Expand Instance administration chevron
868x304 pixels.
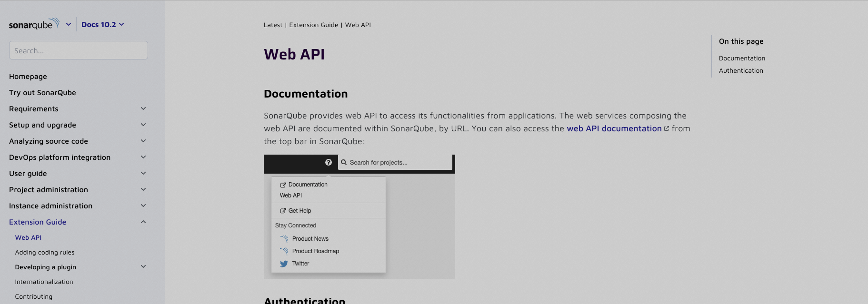143,206
